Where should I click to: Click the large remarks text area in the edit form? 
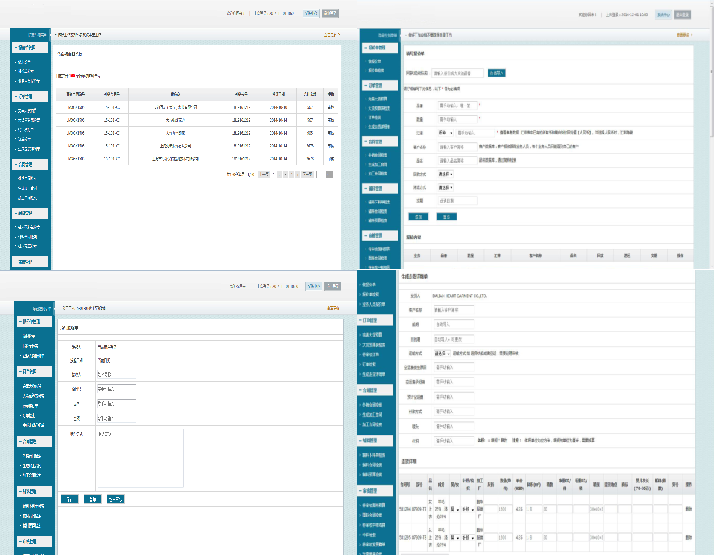click(x=139, y=458)
